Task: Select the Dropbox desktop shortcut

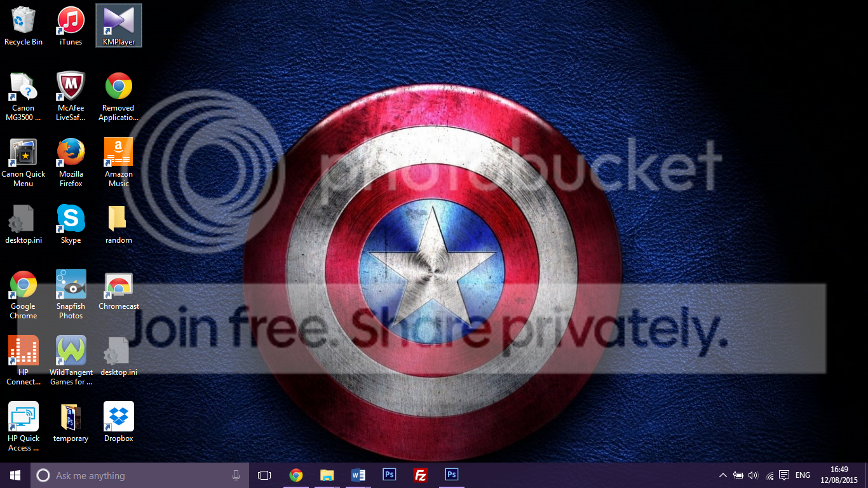Action: tap(119, 423)
